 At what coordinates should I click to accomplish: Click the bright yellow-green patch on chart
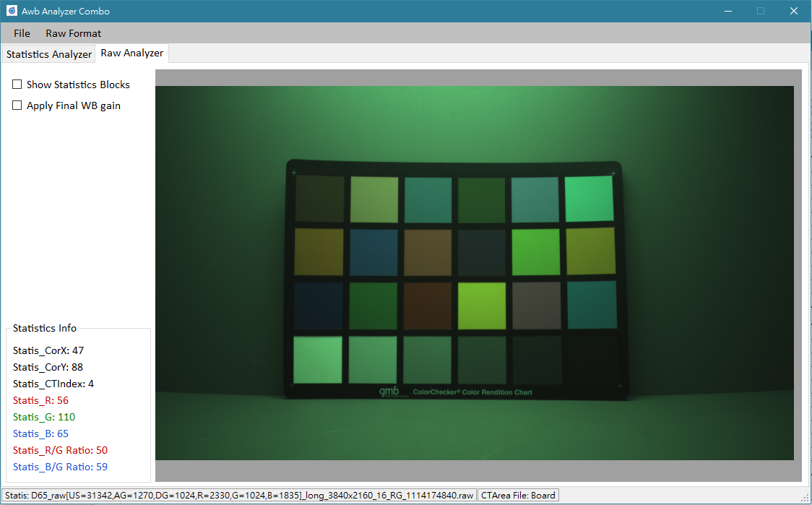coord(482,305)
